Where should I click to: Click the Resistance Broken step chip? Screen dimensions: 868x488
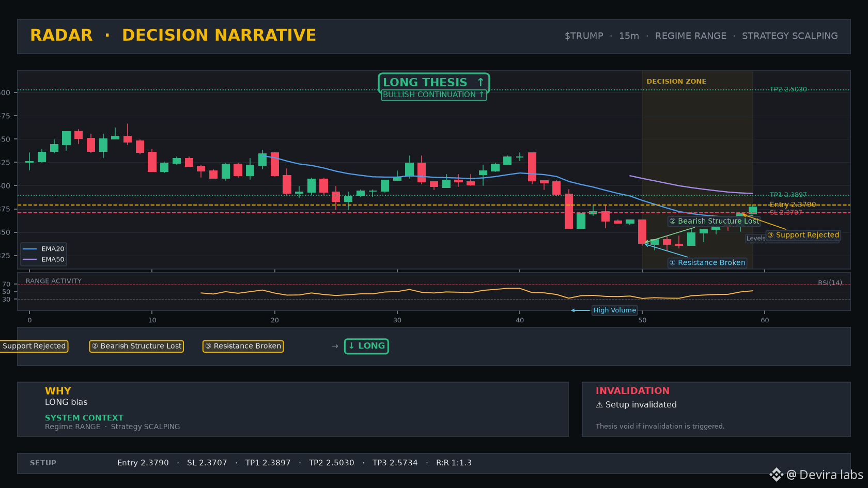click(x=243, y=346)
